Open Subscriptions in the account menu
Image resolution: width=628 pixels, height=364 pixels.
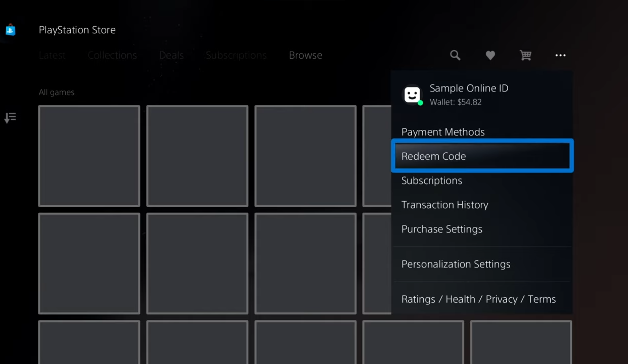click(482, 181)
